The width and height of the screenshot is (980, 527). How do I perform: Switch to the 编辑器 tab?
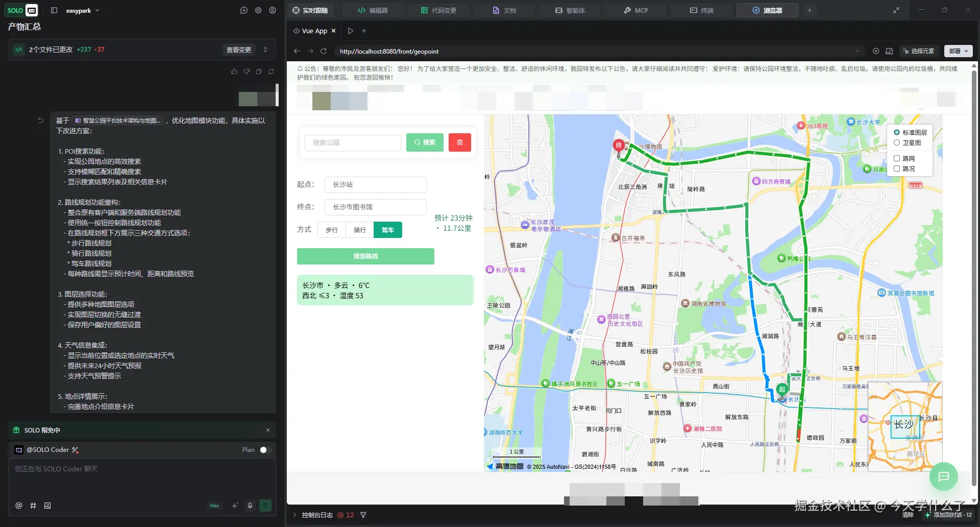(373, 10)
